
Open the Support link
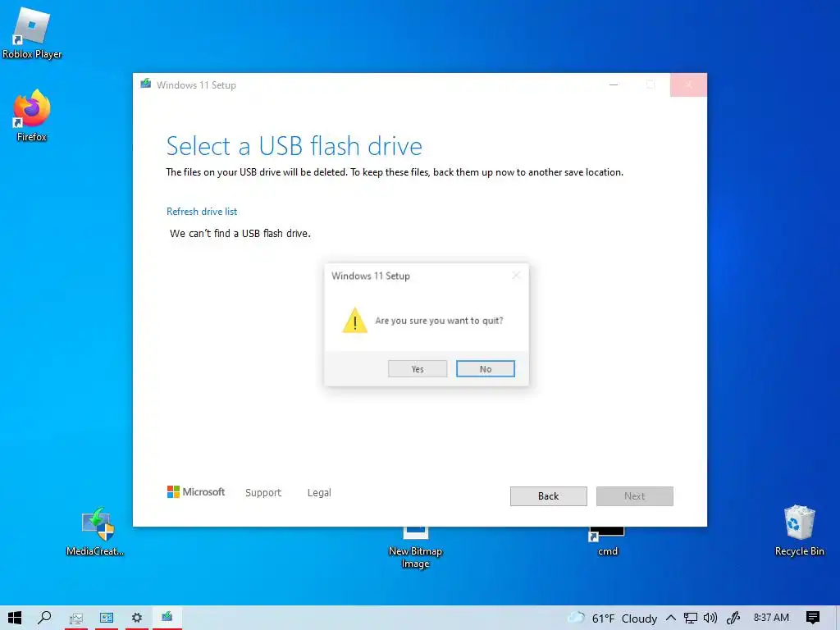(x=263, y=492)
